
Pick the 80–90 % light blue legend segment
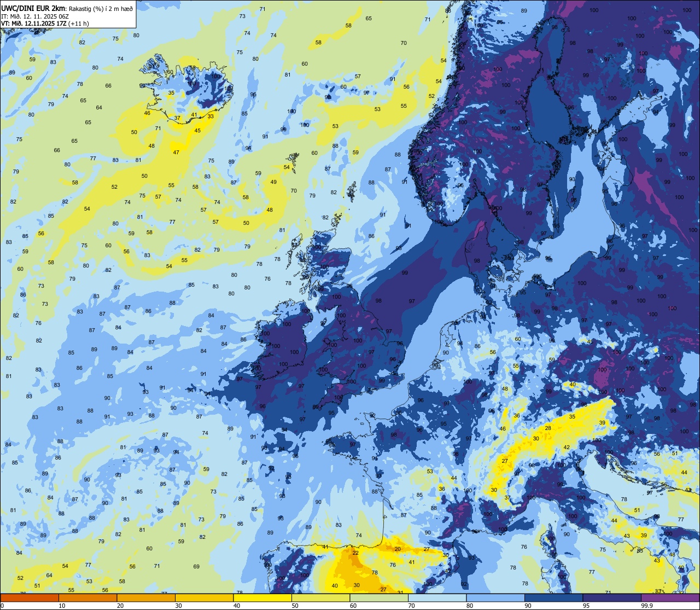[x=495, y=597]
